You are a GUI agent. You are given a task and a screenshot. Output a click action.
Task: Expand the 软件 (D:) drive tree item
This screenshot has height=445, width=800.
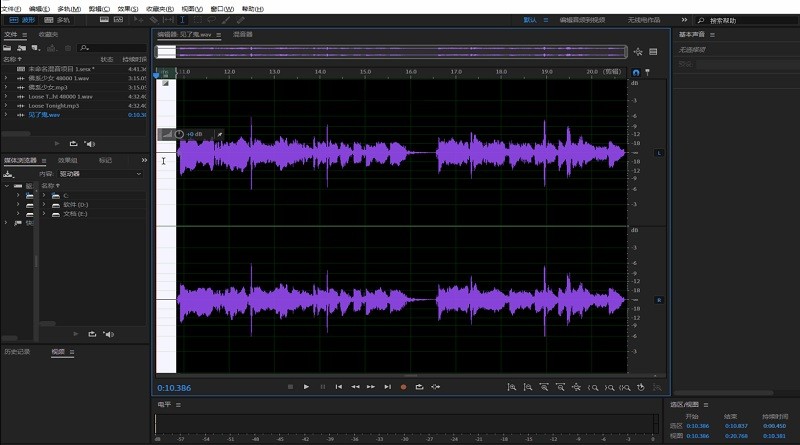(x=44, y=204)
